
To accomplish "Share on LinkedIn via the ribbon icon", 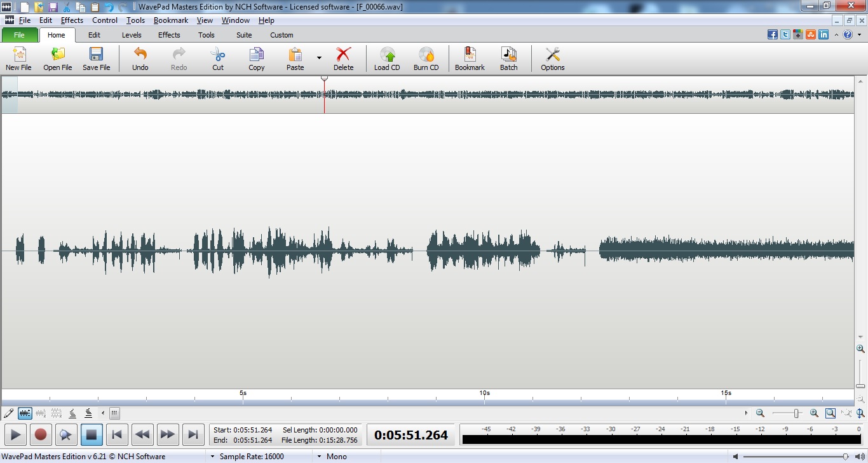I will (x=824, y=35).
